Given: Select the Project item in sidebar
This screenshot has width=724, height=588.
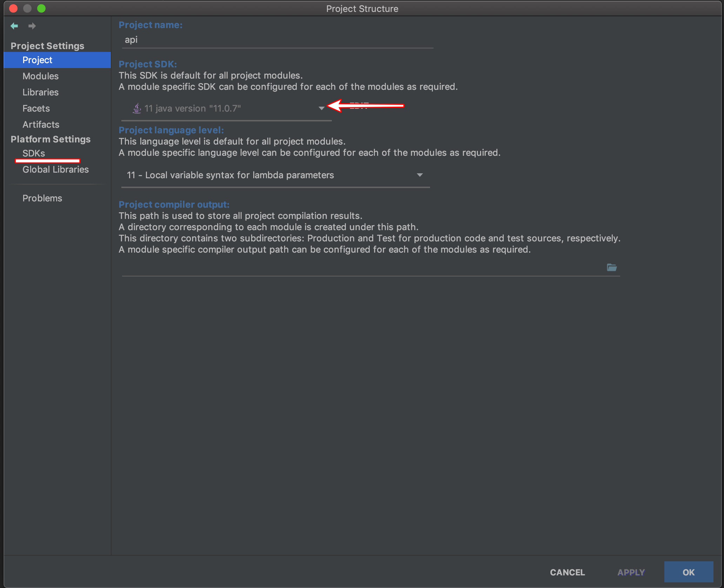Looking at the screenshot, I should (x=38, y=60).
